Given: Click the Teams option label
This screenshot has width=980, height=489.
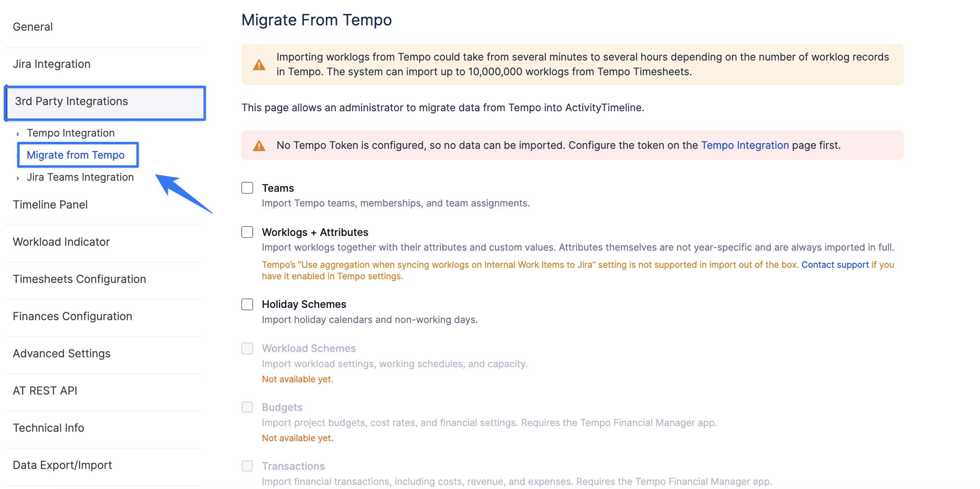Looking at the screenshot, I should tap(278, 188).
